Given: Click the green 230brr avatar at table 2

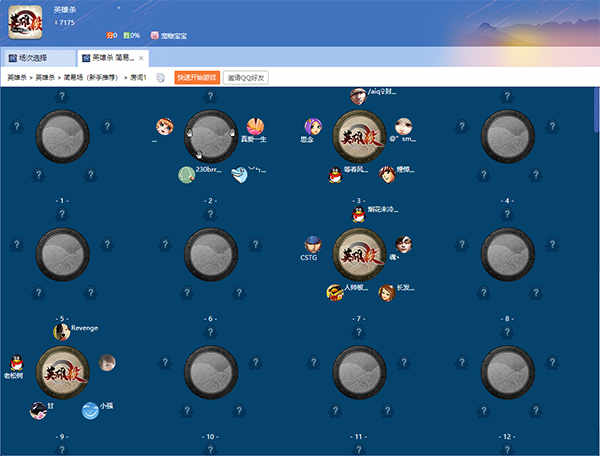Looking at the screenshot, I should (187, 175).
